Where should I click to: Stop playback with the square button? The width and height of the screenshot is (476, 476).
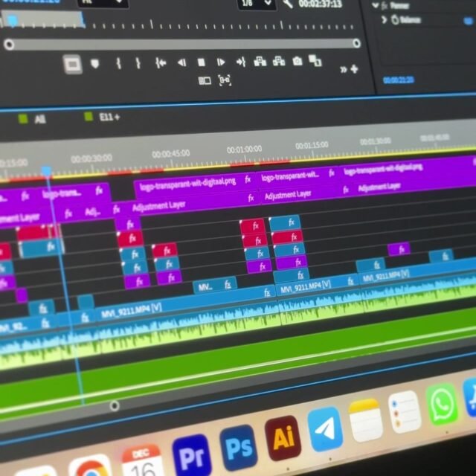click(202, 62)
